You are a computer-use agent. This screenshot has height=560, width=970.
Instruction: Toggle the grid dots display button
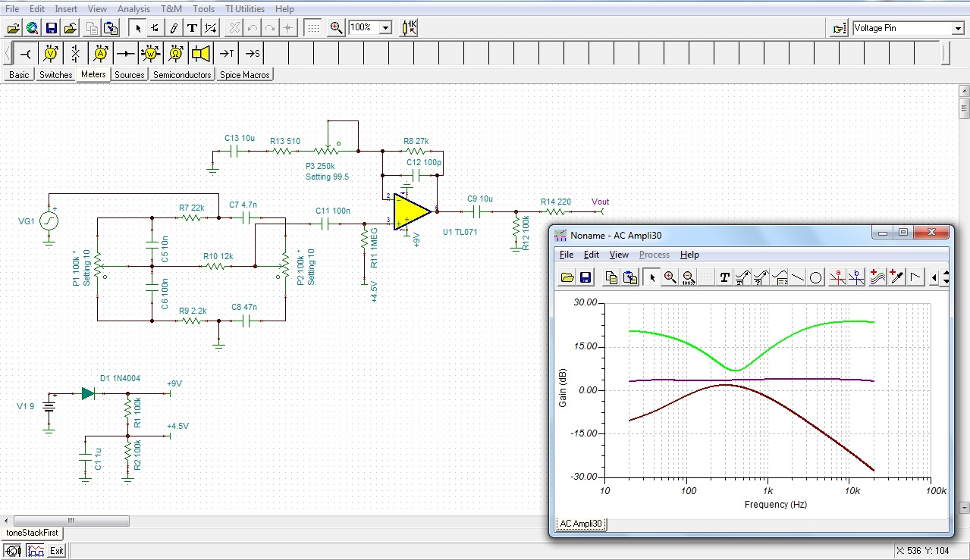(x=312, y=28)
